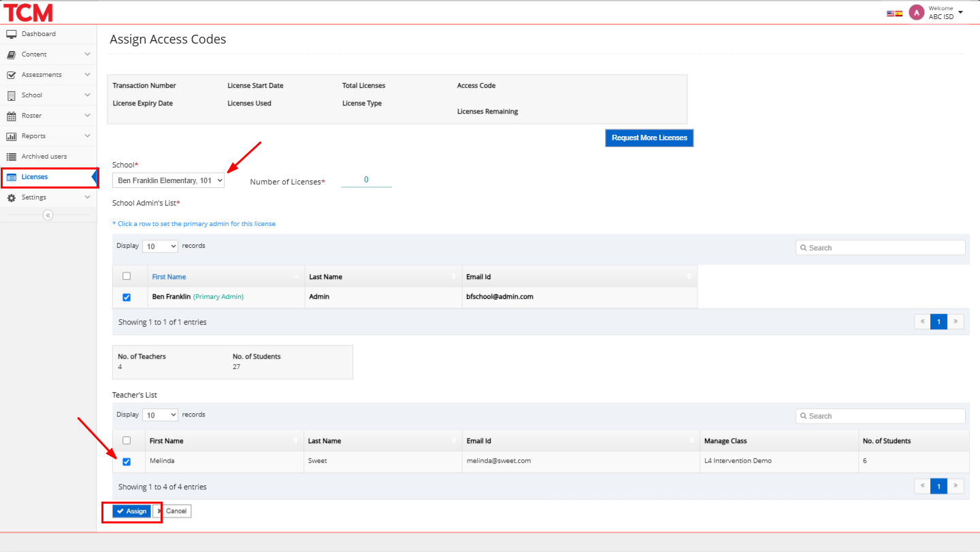Click the Roster calendar icon
Screen dimensions: 980x552
(11, 116)
